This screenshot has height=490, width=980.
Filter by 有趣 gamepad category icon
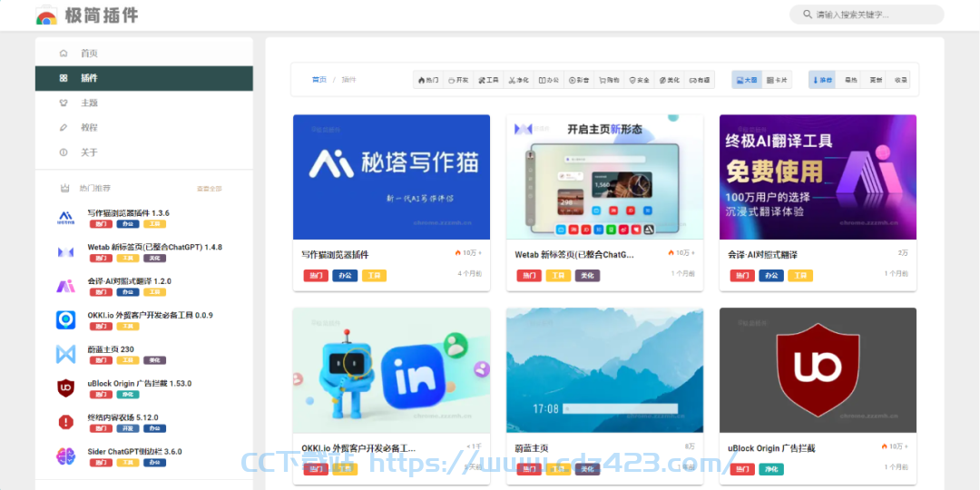(x=700, y=80)
